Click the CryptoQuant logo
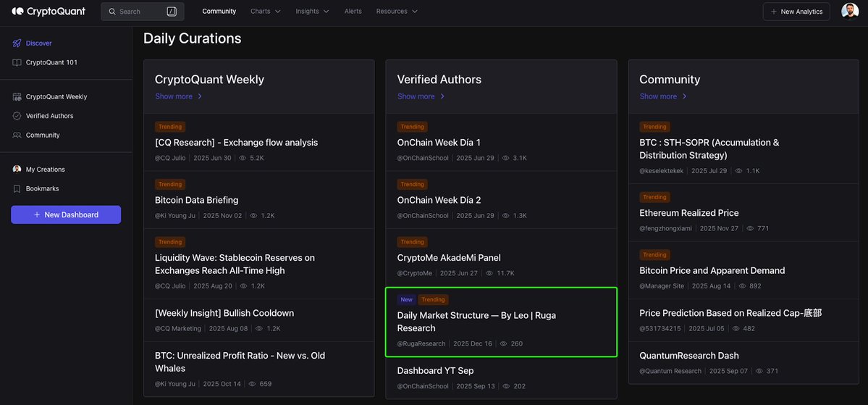 pos(49,11)
